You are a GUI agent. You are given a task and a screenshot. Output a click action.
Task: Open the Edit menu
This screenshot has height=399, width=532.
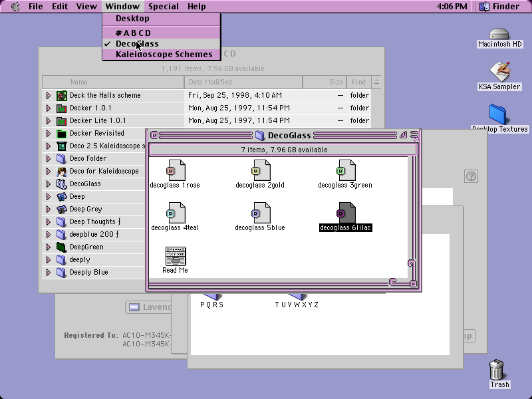tap(60, 7)
